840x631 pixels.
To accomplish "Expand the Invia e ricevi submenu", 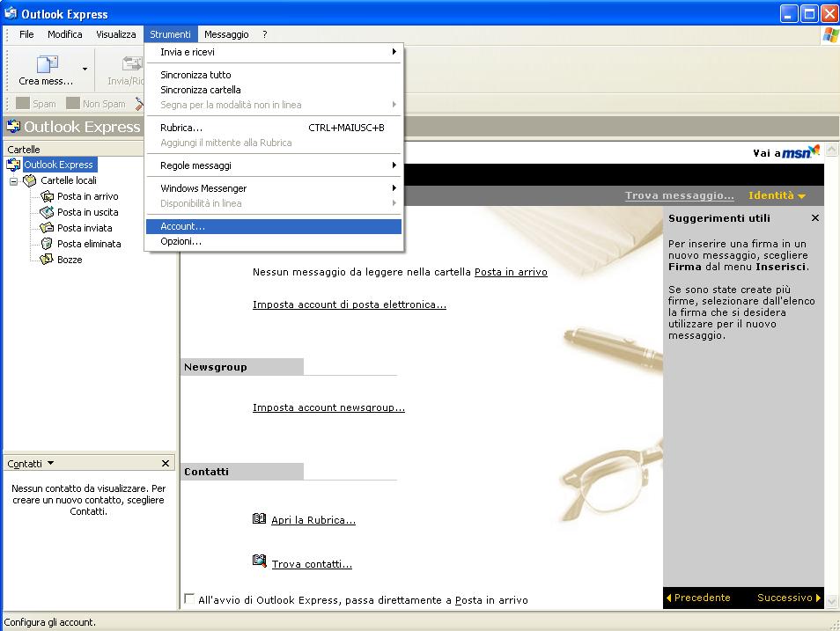I will click(274, 52).
